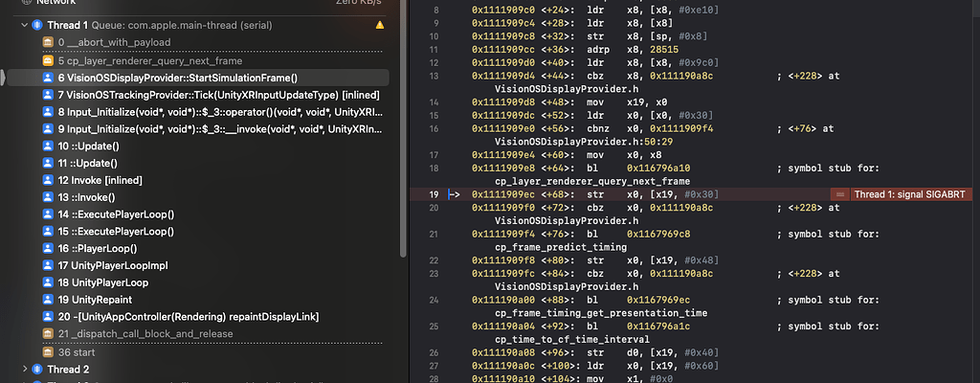Click the icon beside frame 0 __abort_with_payload
The image size is (980, 383).
49,42
